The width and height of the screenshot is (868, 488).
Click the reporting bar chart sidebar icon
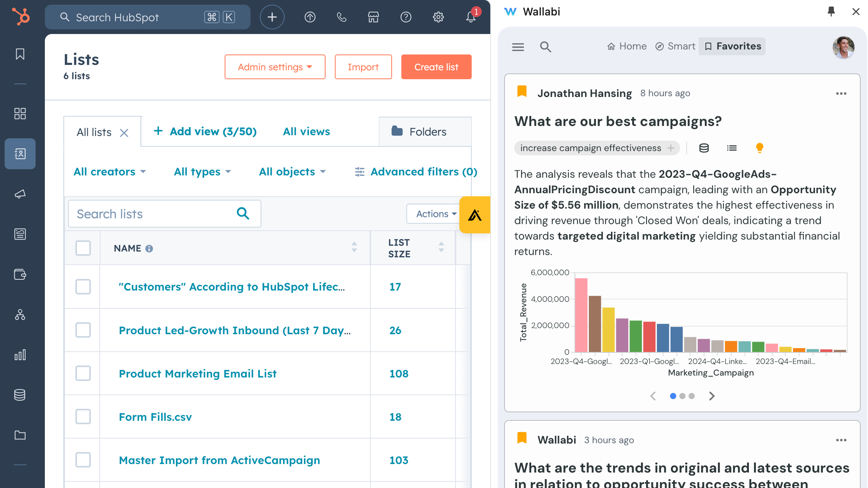(20, 355)
